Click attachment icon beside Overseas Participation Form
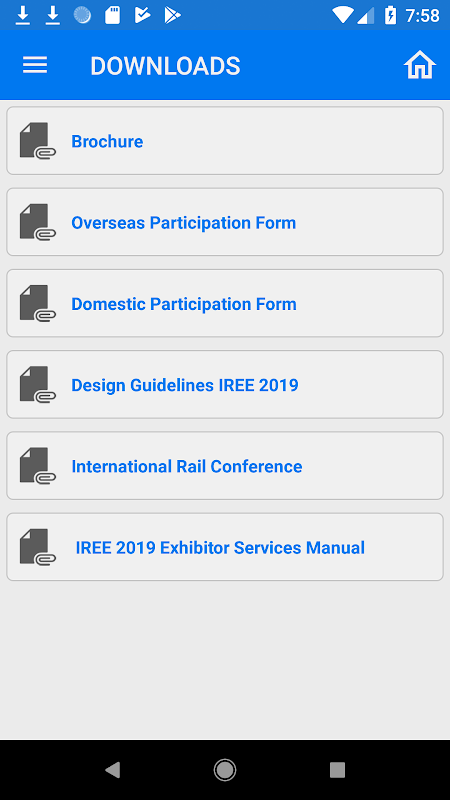 [38, 222]
